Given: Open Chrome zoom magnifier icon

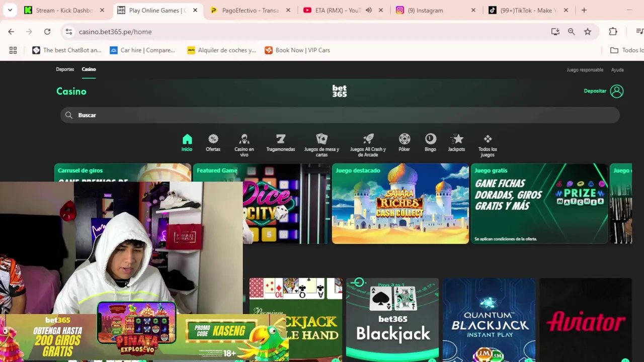Looking at the screenshot, I should pyautogui.click(x=572, y=32).
